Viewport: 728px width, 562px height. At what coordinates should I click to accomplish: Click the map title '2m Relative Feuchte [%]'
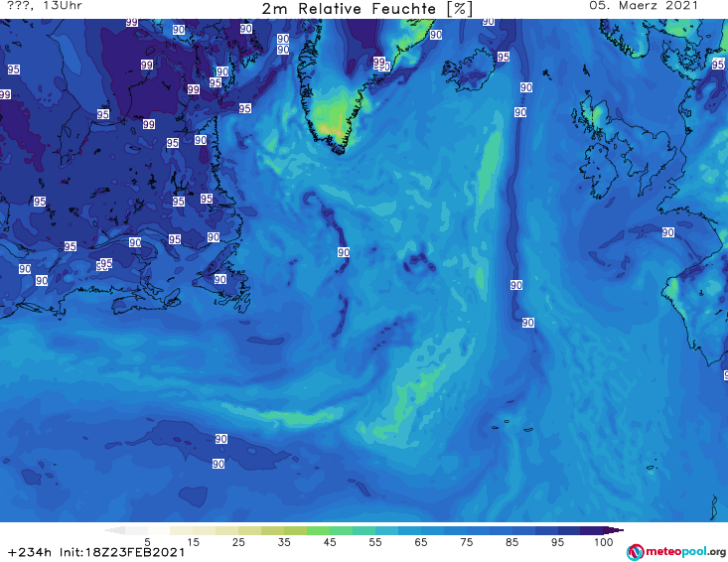click(366, 8)
